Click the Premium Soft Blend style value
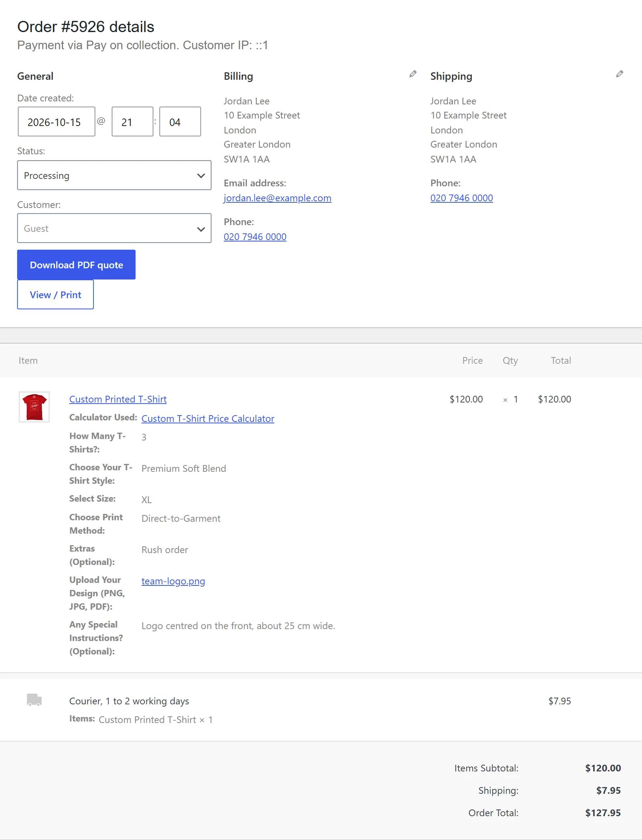This screenshot has height=840, width=642. [184, 469]
